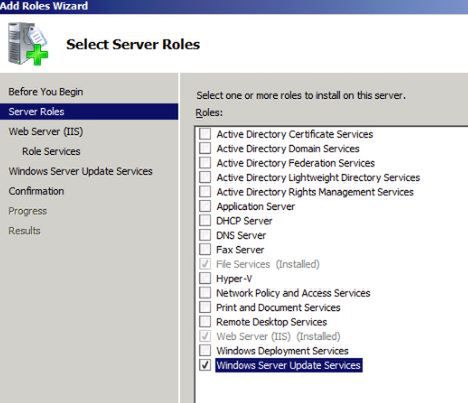This screenshot has height=403, width=468.
Task: Open Role Services under Web Server
Action: coord(51,151)
